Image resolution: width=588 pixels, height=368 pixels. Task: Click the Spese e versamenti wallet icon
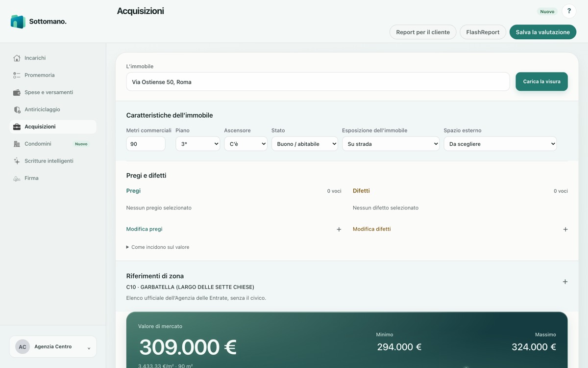pyautogui.click(x=17, y=92)
